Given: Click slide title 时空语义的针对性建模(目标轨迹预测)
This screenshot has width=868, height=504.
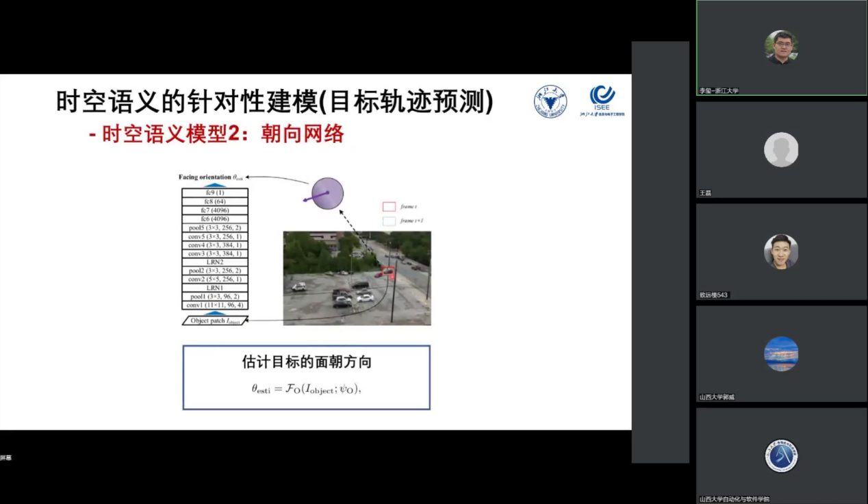Looking at the screenshot, I should coord(275,102).
